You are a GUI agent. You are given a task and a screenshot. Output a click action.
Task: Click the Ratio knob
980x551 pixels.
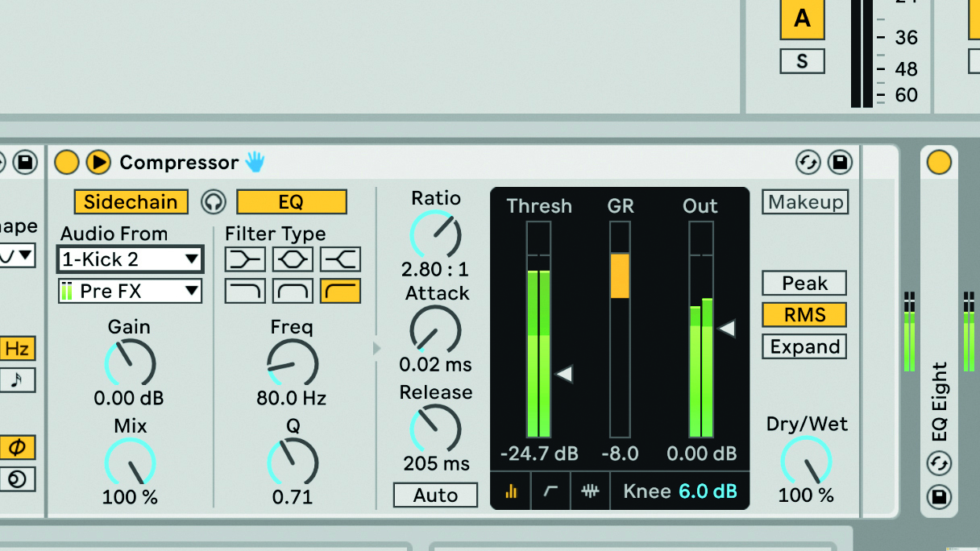(x=436, y=234)
